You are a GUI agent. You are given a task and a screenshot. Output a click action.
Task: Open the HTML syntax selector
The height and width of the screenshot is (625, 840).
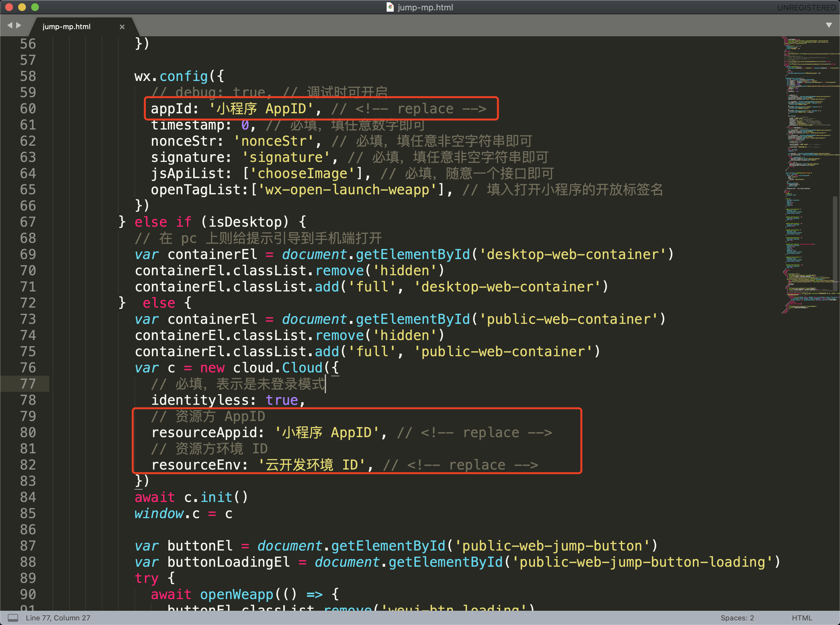[802, 618]
